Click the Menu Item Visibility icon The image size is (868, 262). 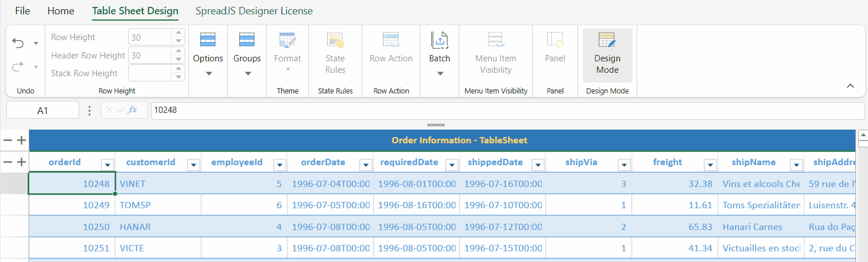tap(495, 40)
